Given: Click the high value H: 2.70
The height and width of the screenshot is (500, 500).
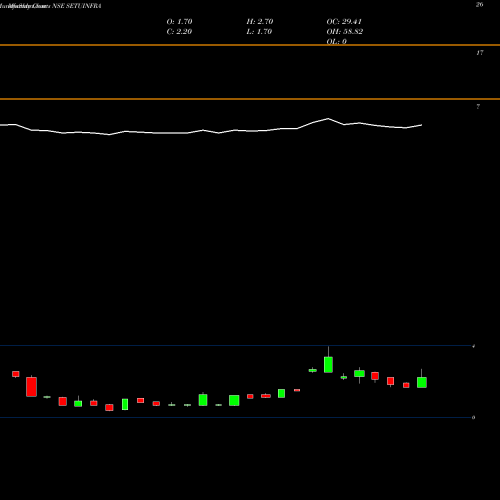Looking at the screenshot, I should click(260, 22).
